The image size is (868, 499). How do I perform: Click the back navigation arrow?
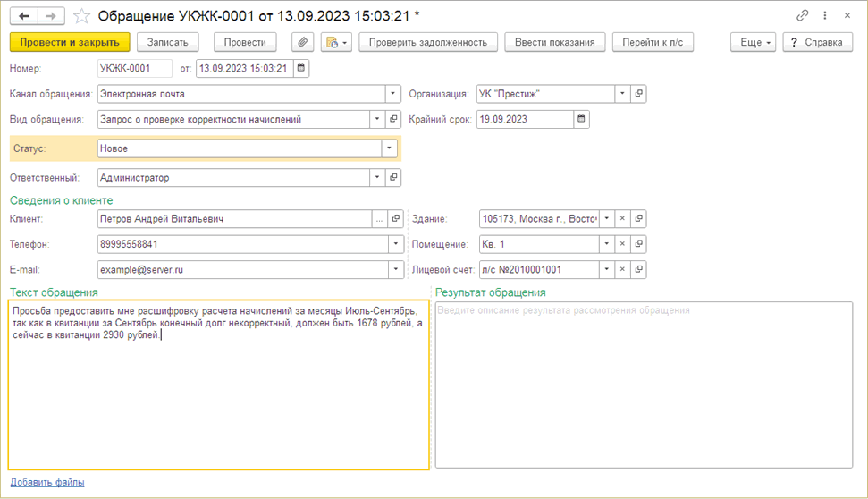coord(24,16)
